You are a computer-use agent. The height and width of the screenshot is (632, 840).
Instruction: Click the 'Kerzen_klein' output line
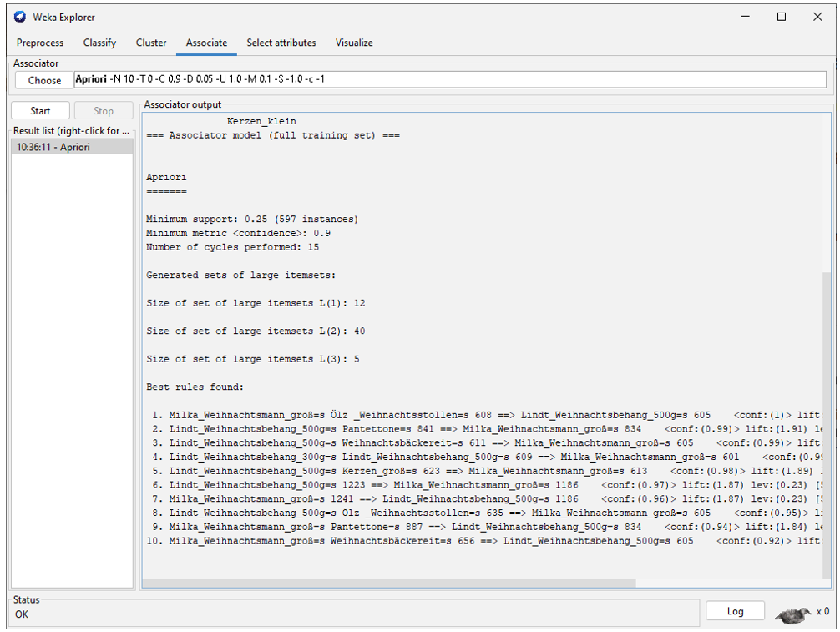(x=261, y=121)
